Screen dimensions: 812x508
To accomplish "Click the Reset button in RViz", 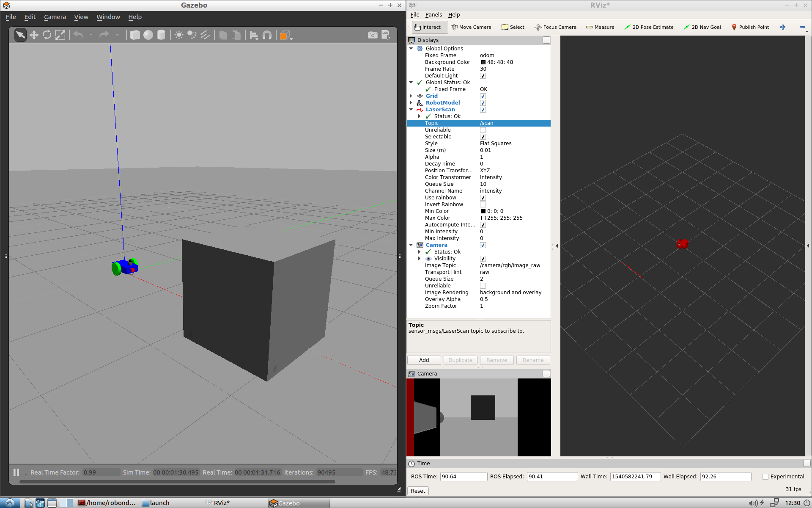I will click(418, 491).
